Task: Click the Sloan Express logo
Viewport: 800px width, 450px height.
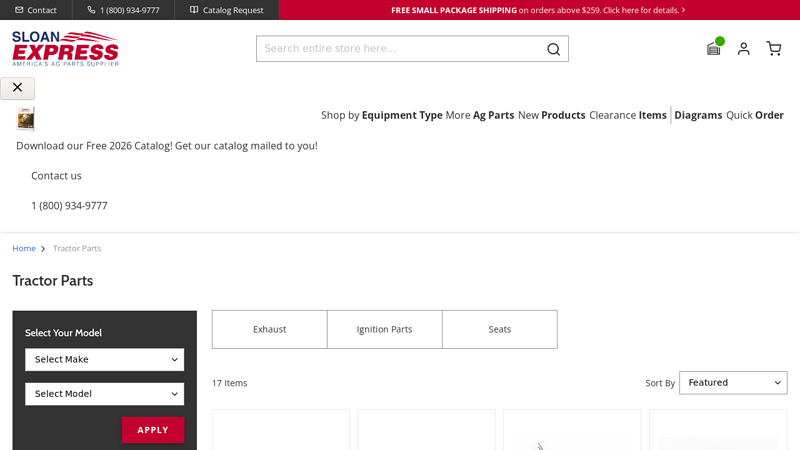Action: click(65, 48)
